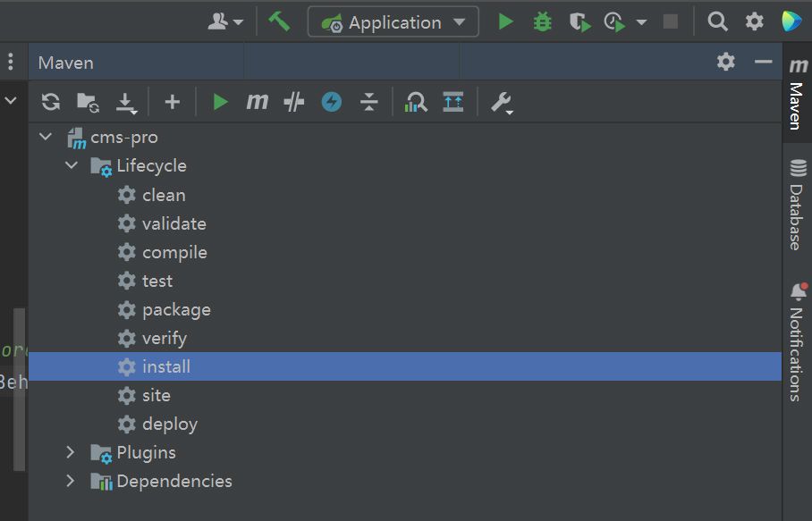Screen dimensions: 812x521
Task: Open the profiler options dropdown arrow
Action: coord(641,22)
